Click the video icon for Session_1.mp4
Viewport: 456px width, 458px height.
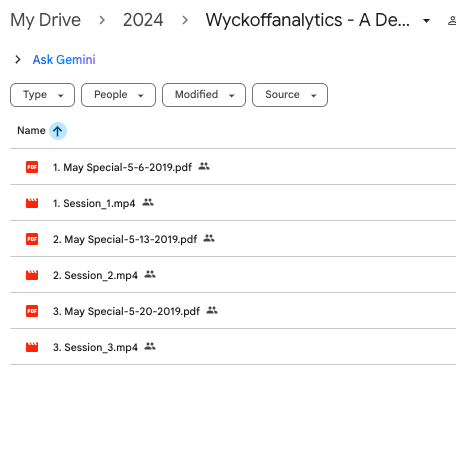32,203
